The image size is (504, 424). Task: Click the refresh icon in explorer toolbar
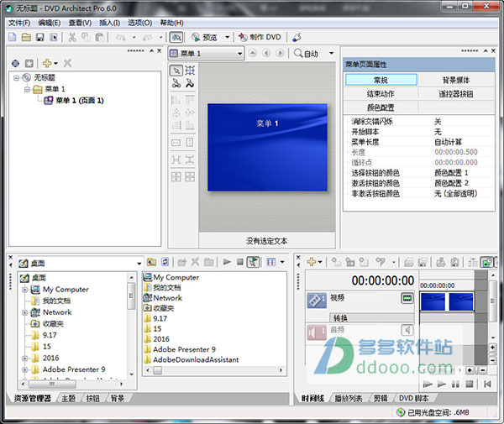tap(165, 262)
